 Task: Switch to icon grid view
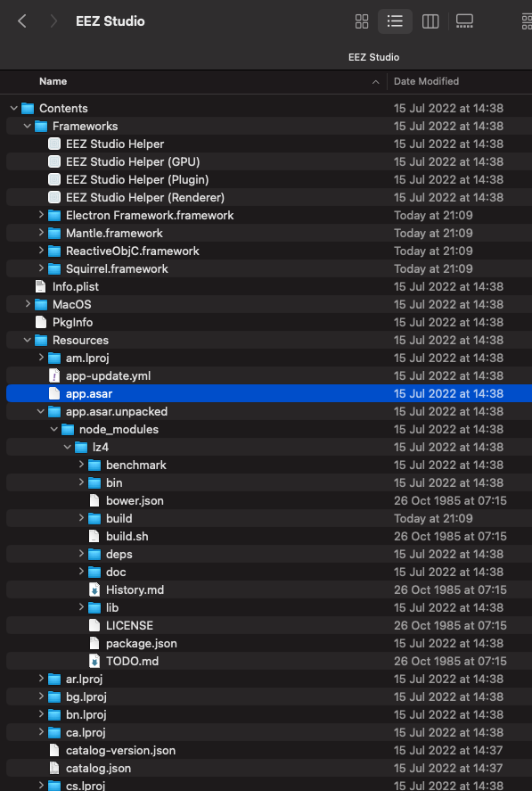pyautogui.click(x=362, y=21)
